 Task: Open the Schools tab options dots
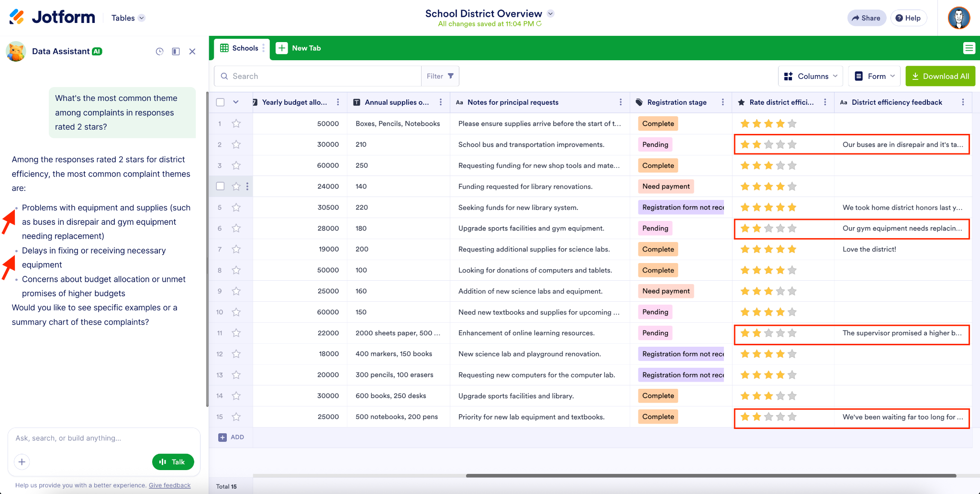[264, 48]
